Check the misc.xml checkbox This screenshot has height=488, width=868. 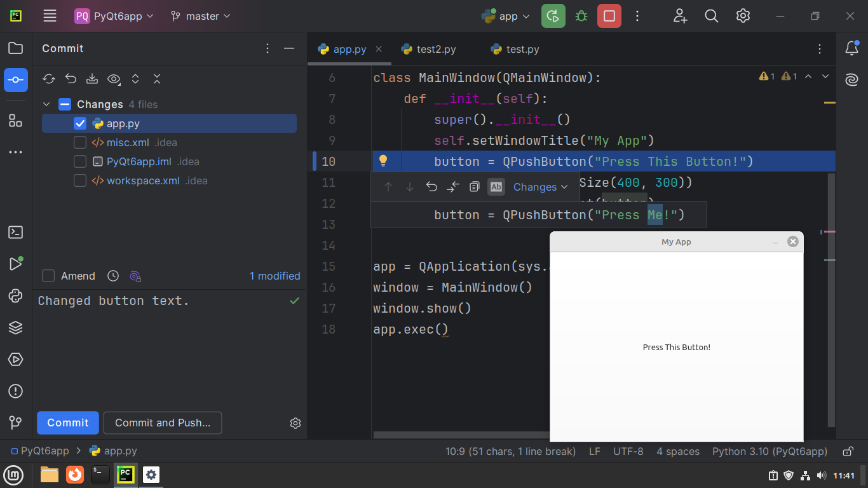click(80, 142)
